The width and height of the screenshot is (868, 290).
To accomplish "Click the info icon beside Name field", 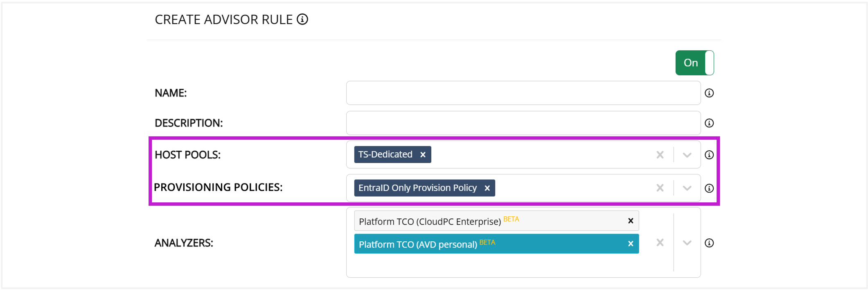I will click(709, 93).
